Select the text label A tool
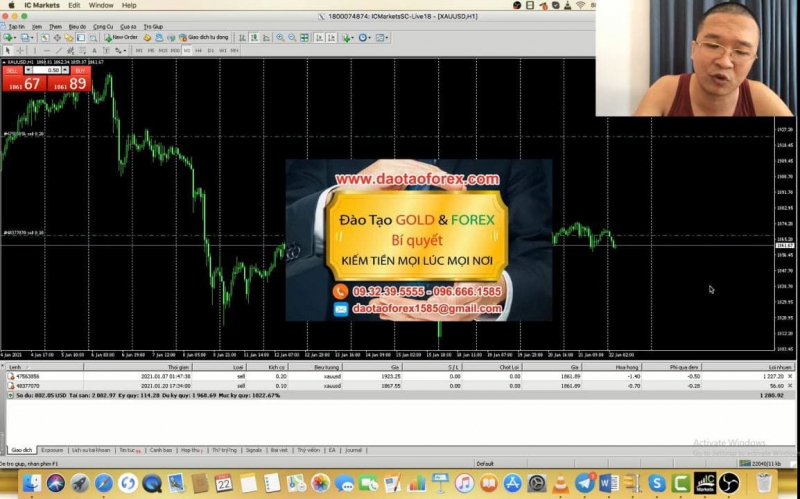 [94, 51]
